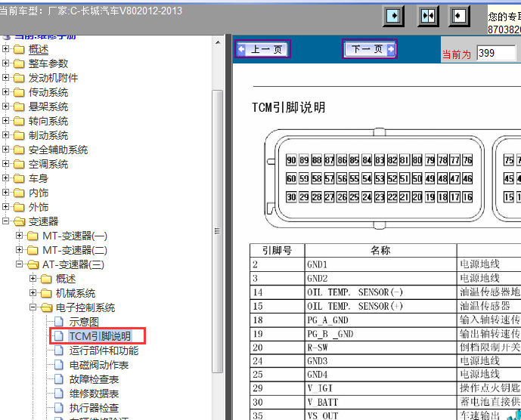Select the MT-变速器(二) tree item
This screenshot has height=420, width=521.
[x=75, y=250]
